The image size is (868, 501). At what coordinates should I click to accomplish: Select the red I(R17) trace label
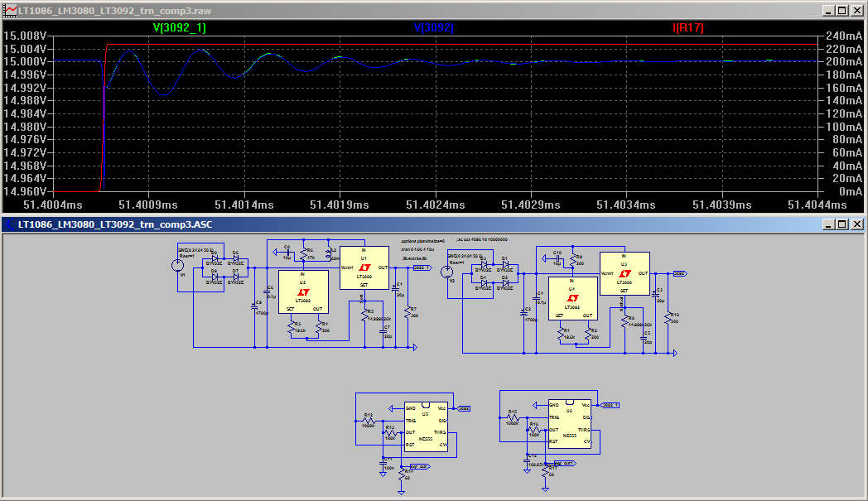pyautogui.click(x=688, y=27)
